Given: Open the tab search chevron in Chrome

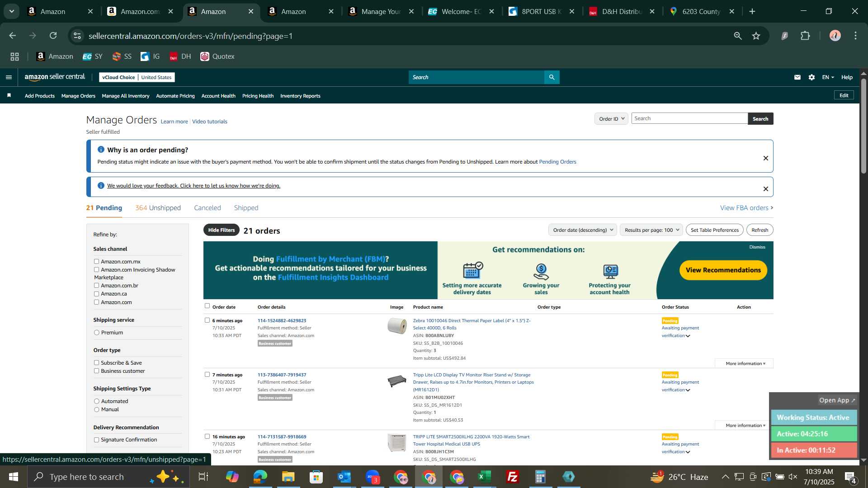Looking at the screenshot, I should tap(11, 11).
